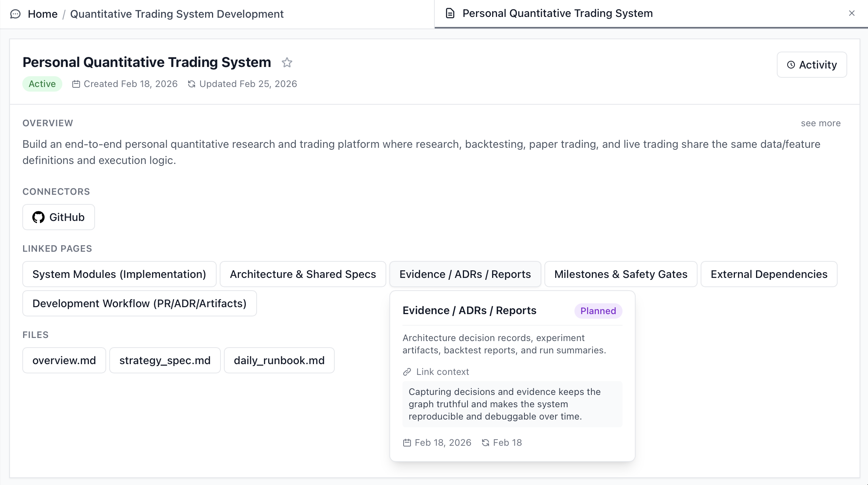The image size is (868, 485).
Task: Open the Activity log
Action: click(x=811, y=65)
